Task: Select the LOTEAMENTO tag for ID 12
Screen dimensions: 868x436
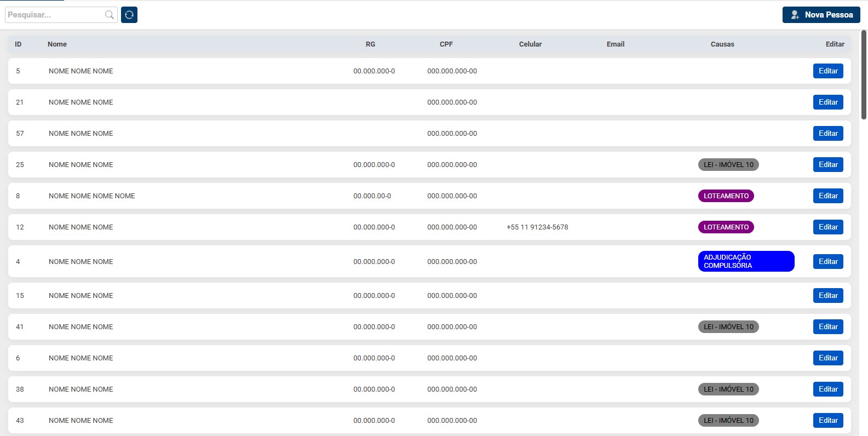Action: point(726,227)
